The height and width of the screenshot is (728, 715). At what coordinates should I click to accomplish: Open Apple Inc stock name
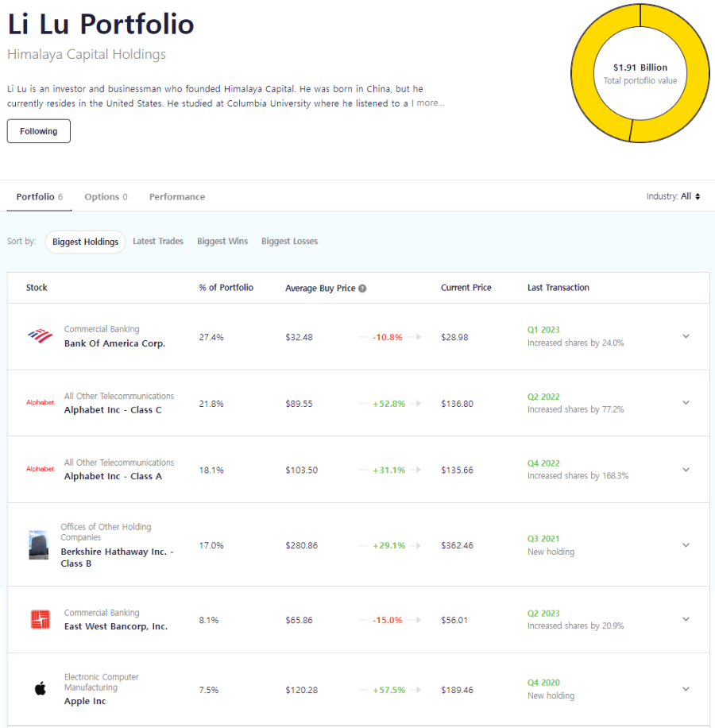85,701
